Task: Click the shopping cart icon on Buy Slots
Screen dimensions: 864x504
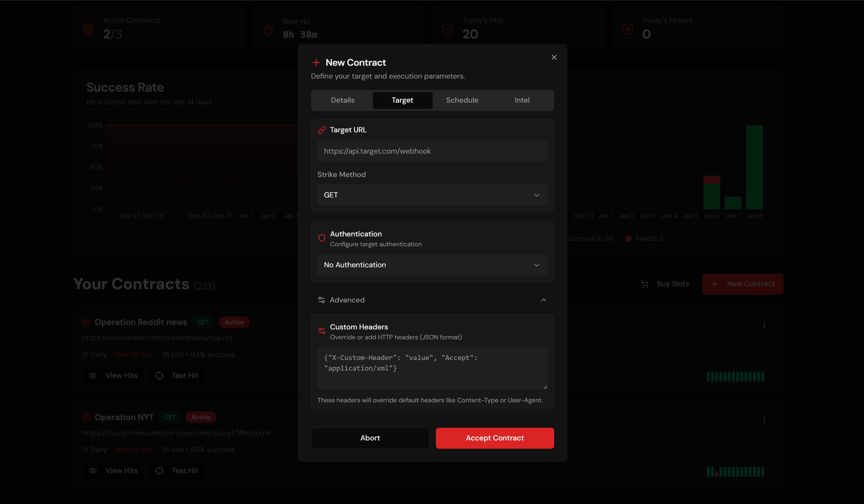Action: [x=645, y=284]
